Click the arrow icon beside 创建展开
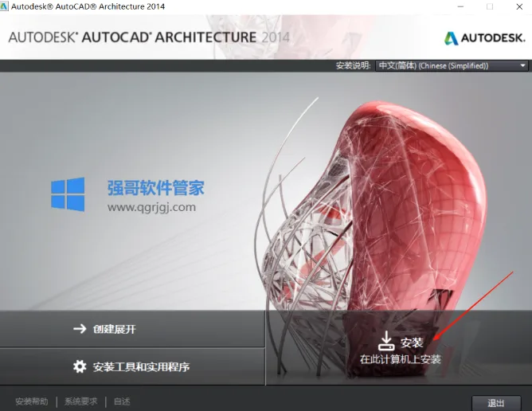532x411 pixels. pos(80,328)
